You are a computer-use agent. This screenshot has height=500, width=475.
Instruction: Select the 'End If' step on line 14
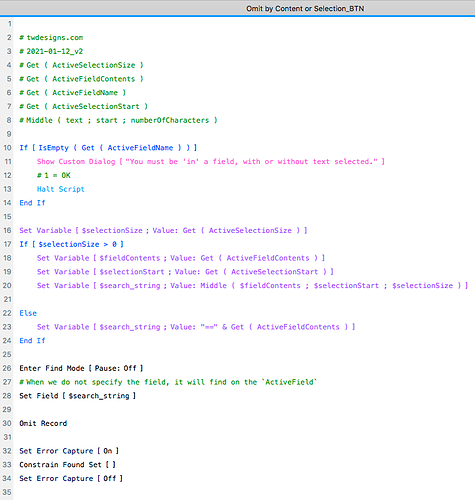[32, 203]
